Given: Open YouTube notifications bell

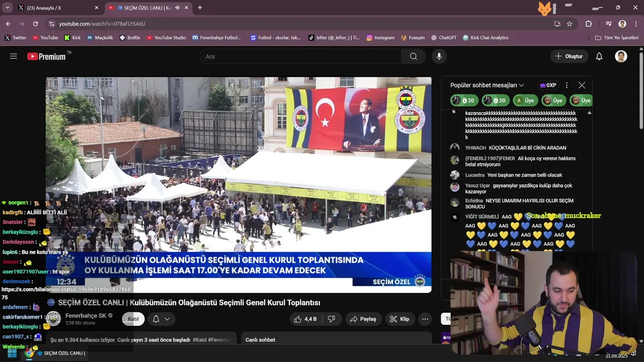Looking at the screenshot, I should [599, 56].
